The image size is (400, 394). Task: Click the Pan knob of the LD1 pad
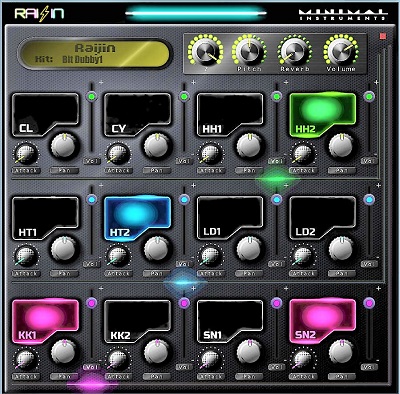(x=249, y=249)
